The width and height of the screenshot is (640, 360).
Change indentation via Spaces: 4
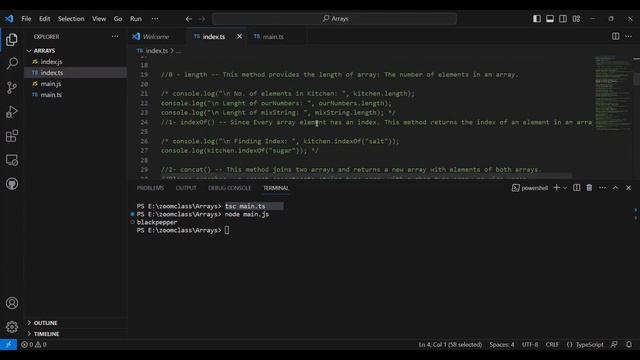coord(502,344)
